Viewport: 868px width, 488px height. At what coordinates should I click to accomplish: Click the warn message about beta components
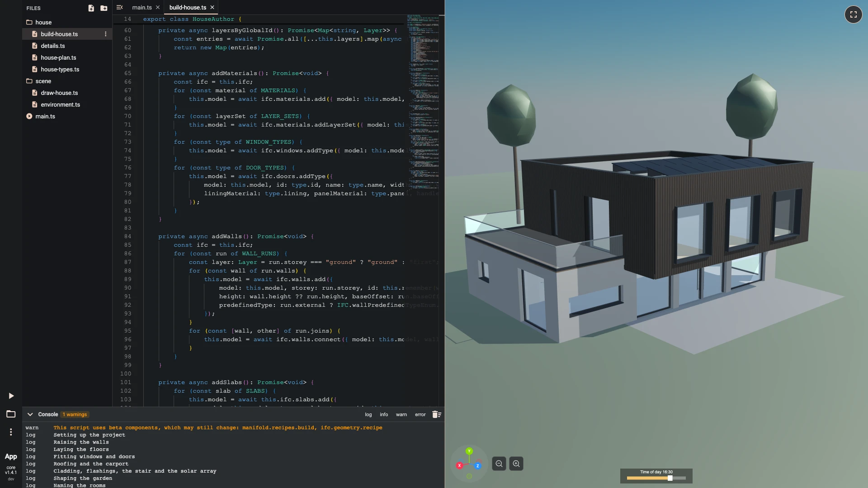tap(217, 427)
